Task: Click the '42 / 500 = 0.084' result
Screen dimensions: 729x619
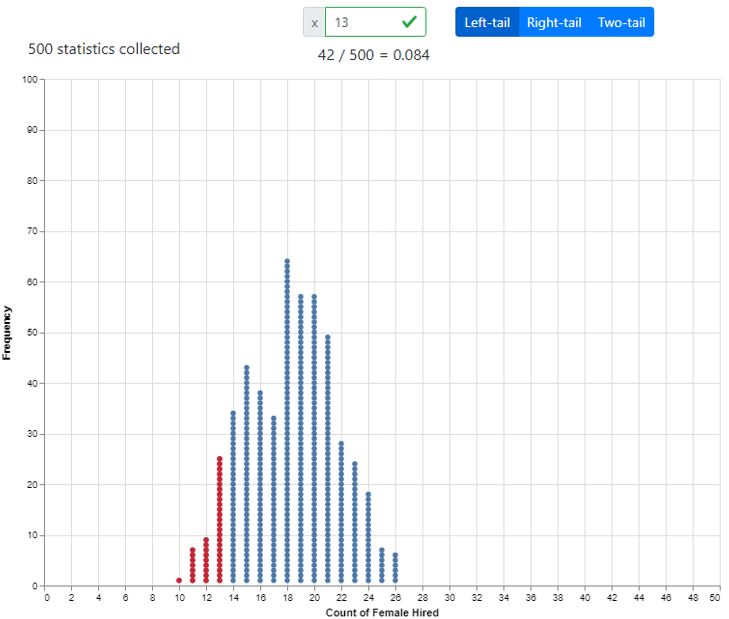Action: click(x=373, y=55)
